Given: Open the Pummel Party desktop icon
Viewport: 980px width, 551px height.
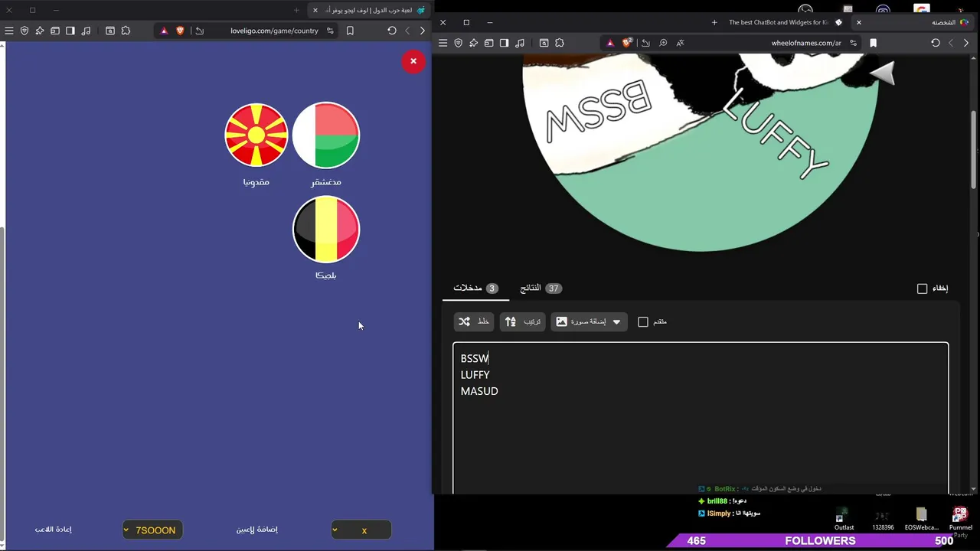Looking at the screenshot, I should (960, 520).
